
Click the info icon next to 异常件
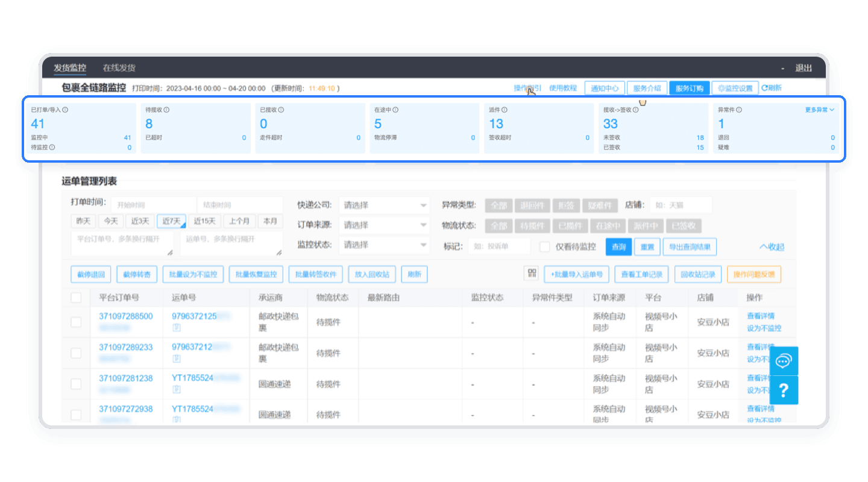click(739, 110)
